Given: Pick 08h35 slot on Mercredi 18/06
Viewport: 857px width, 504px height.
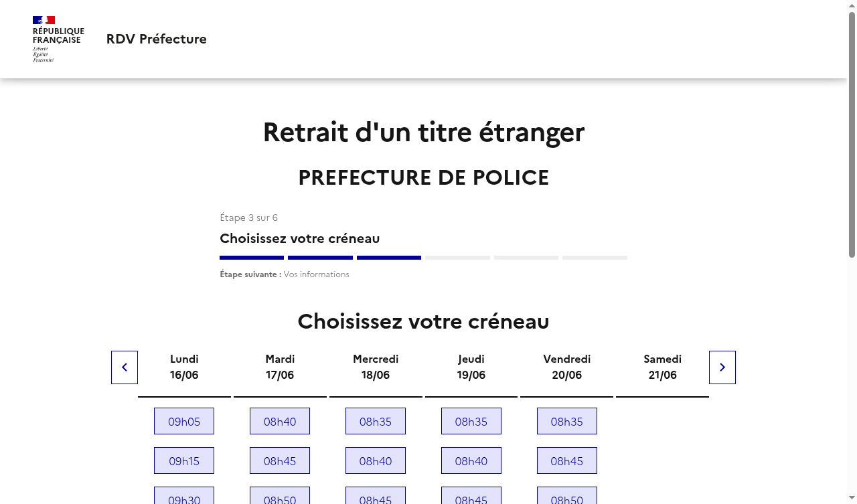Looking at the screenshot, I should [x=376, y=421].
